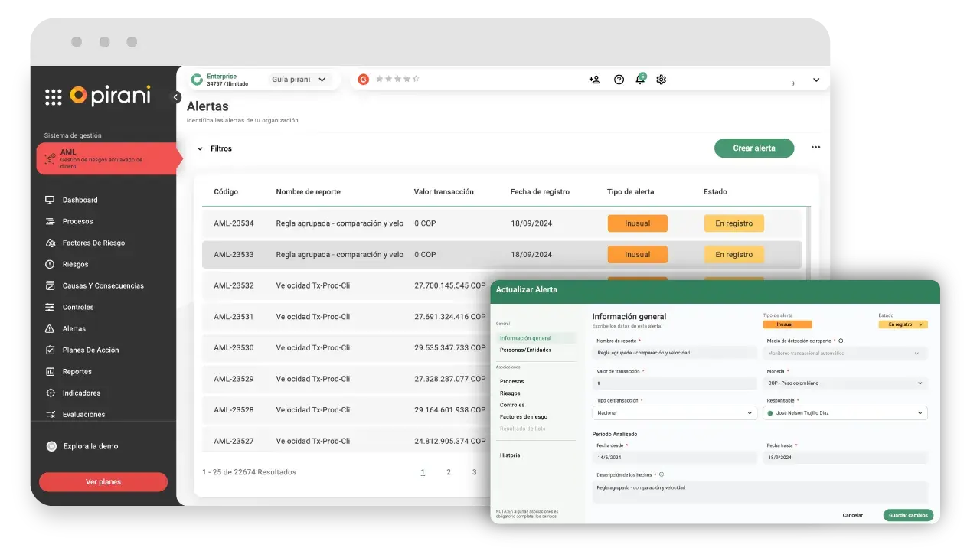This screenshot has width=980, height=551.
Task: Click the three-dot more options icon
Action: click(815, 148)
